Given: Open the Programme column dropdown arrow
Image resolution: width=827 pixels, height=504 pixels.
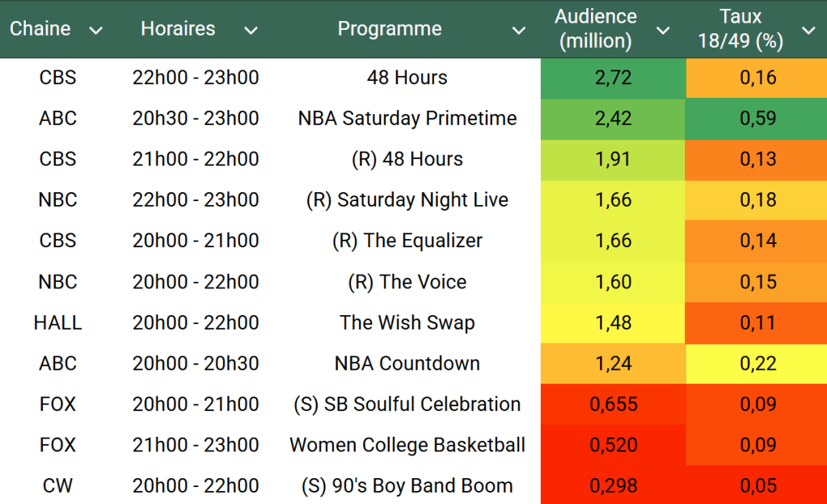Looking at the screenshot, I should point(519,31).
